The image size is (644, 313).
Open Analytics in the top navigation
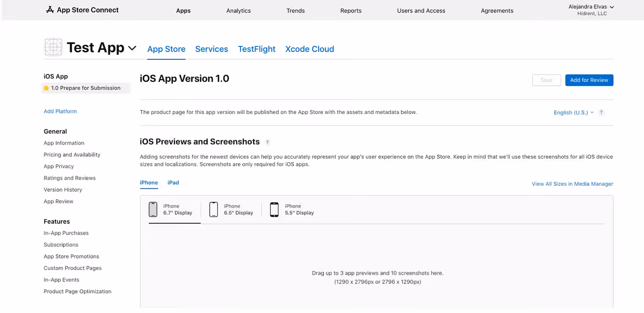[239, 11]
